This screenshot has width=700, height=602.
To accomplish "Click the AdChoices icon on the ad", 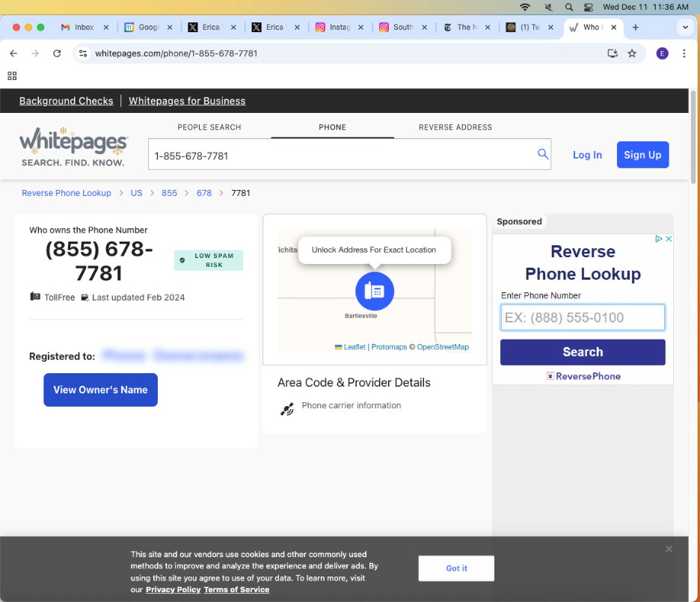I will tap(658, 239).
